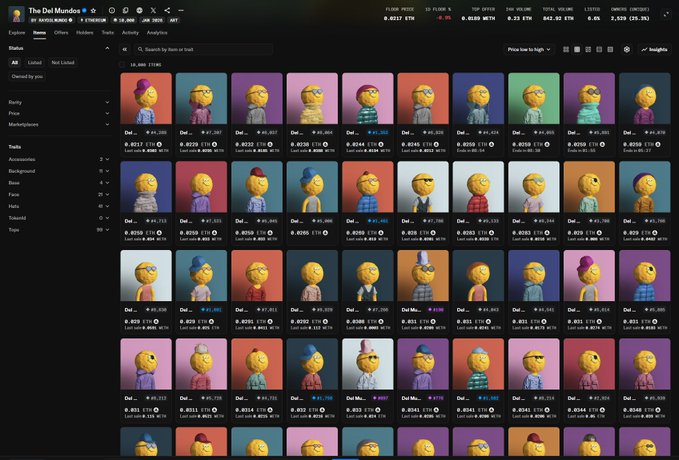Open the collection website globe icon
The height and width of the screenshot is (460, 679).
[x=139, y=10]
